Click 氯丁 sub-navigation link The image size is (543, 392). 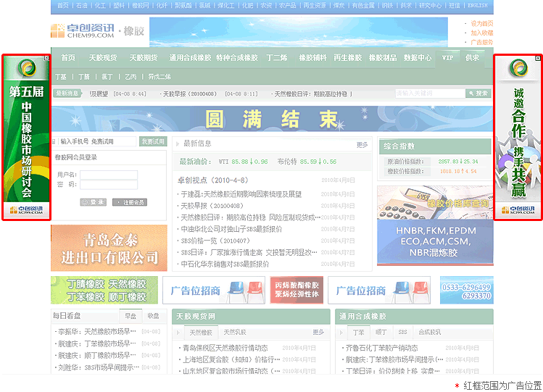tap(107, 77)
